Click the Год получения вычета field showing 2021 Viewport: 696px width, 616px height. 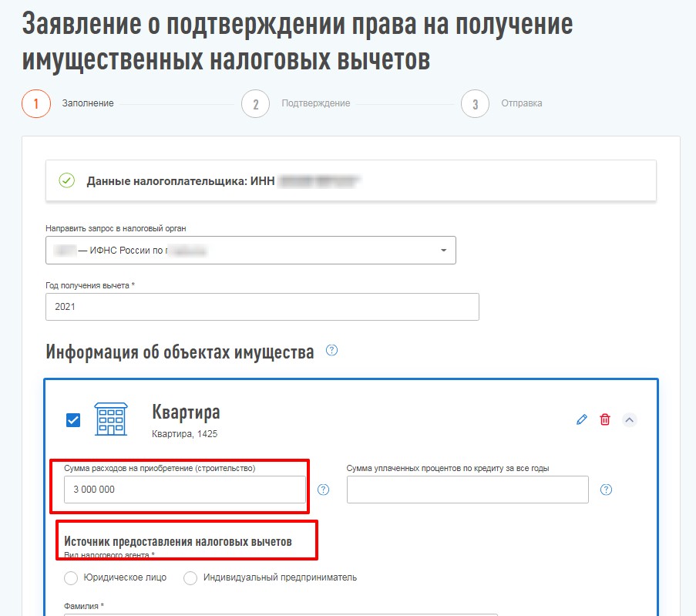(x=262, y=306)
